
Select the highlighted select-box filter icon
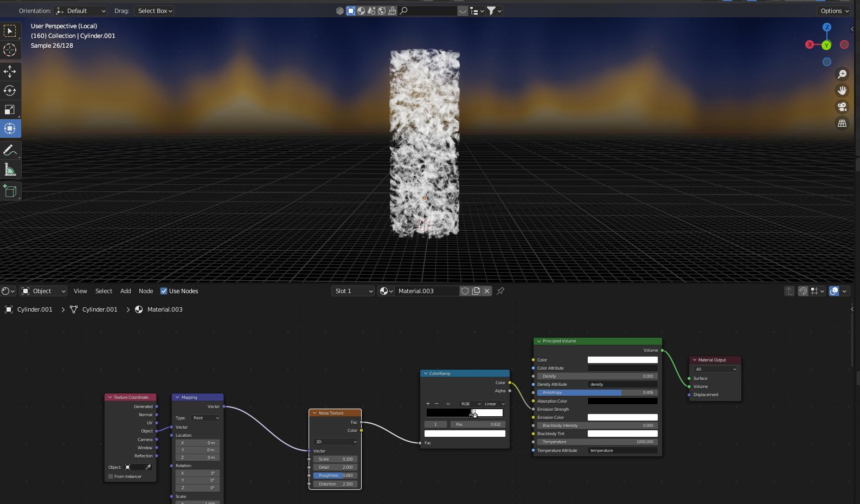(x=351, y=11)
